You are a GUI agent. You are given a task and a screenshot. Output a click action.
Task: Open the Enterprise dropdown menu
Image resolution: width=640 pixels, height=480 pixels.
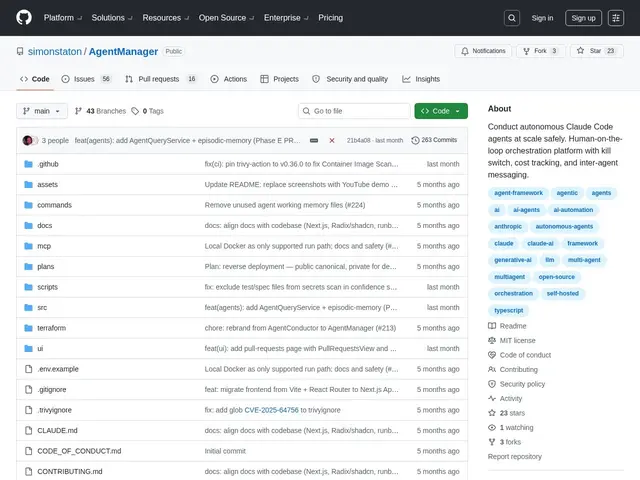[286, 18]
